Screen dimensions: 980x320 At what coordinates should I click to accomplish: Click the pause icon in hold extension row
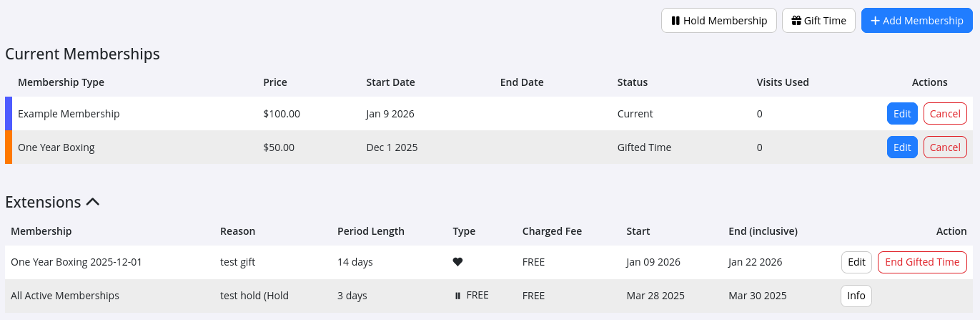point(457,296)
